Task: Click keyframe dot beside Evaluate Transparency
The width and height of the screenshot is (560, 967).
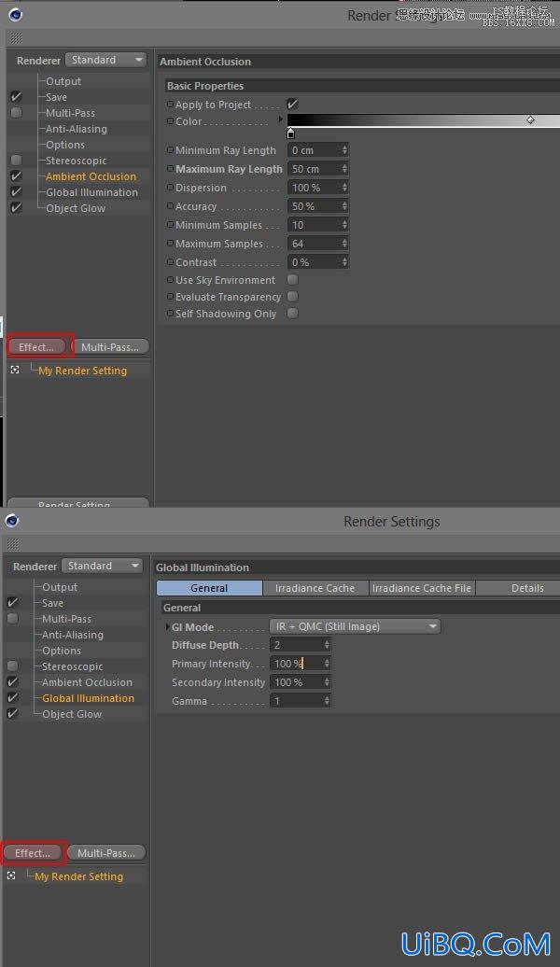Action: (x=170, y=297)
